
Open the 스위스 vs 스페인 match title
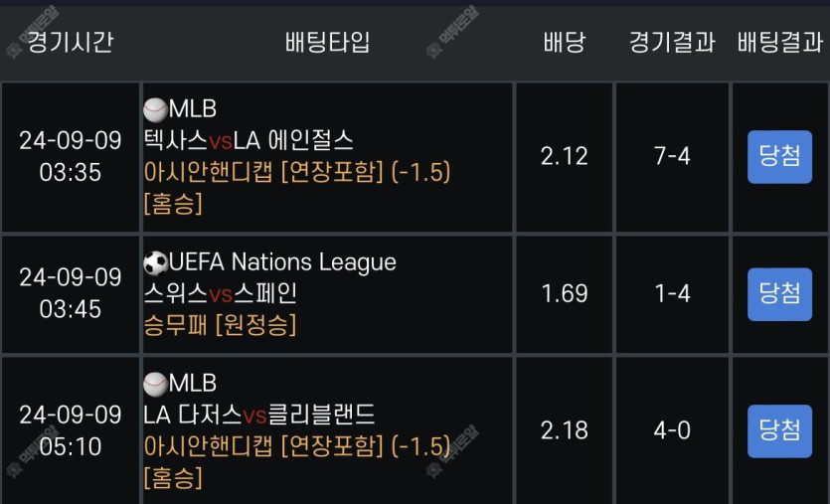(221, 293)
